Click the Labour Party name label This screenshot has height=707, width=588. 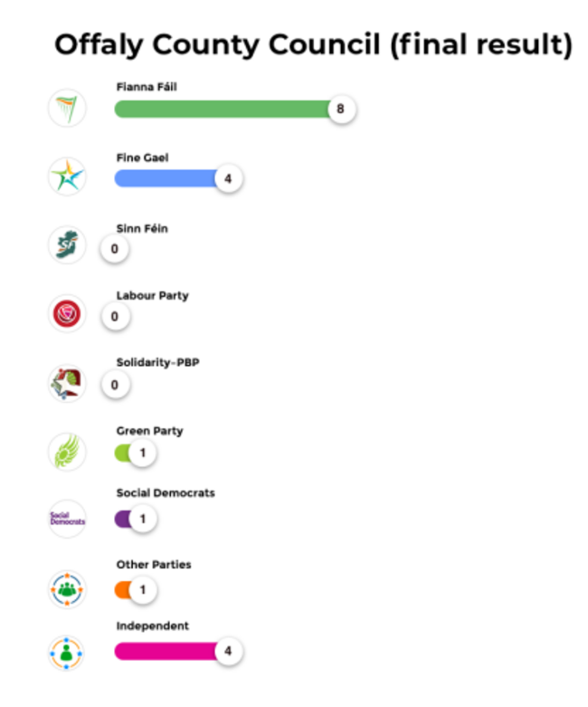point(152,296)
